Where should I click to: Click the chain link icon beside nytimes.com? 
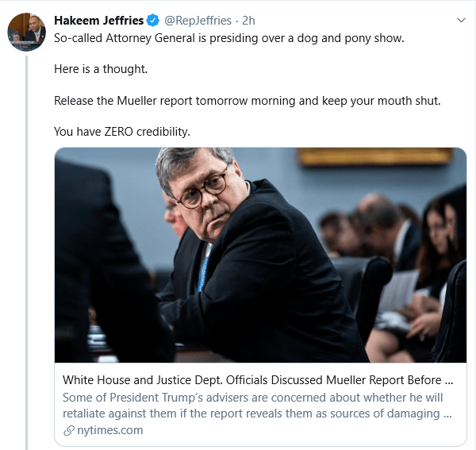point(68,430)
